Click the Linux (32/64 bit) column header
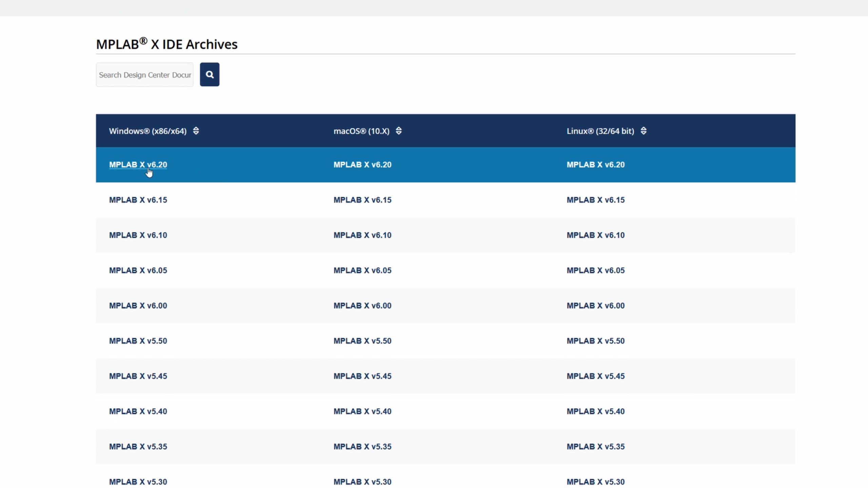The width and height of the screenshot is (868, 488). tap(600, 131)
